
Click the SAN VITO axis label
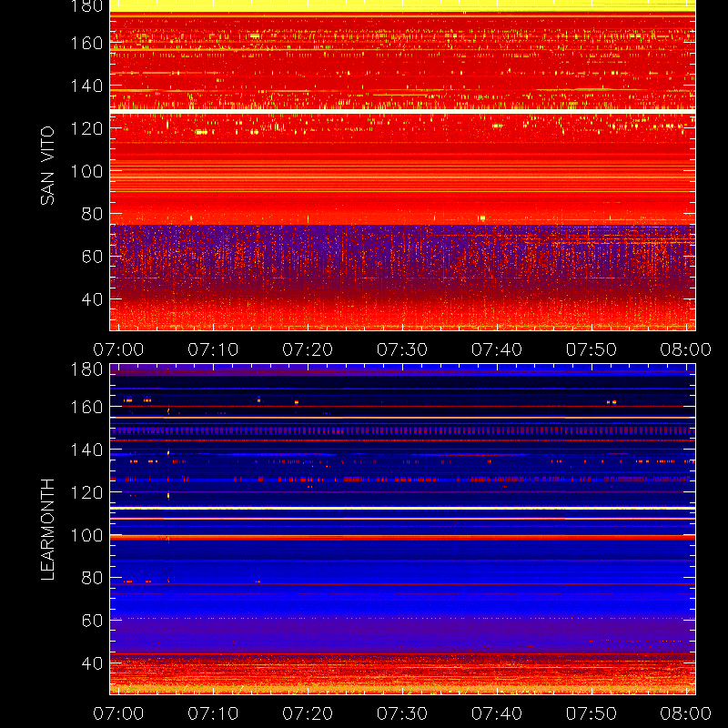point(47,166)
